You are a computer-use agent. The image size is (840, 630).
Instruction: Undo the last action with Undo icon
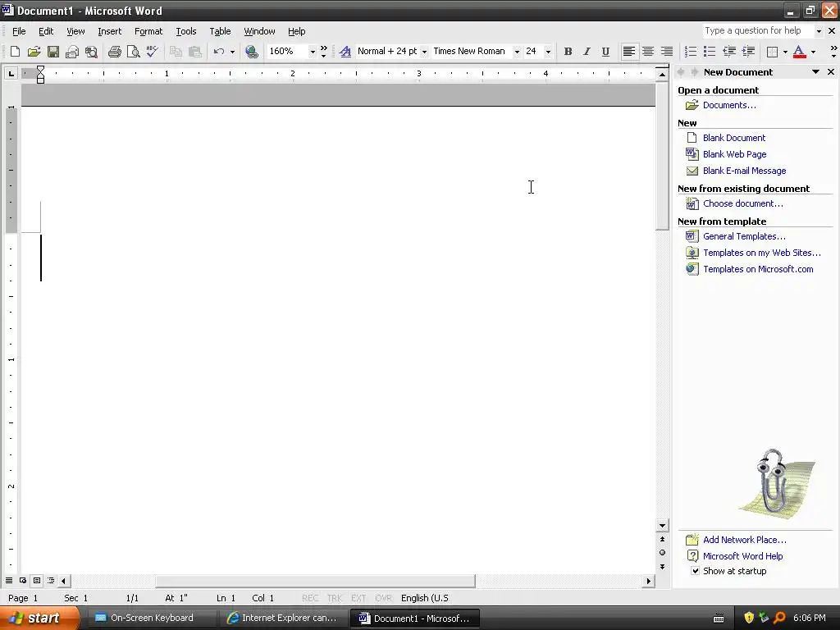click(x=218, y=52)
